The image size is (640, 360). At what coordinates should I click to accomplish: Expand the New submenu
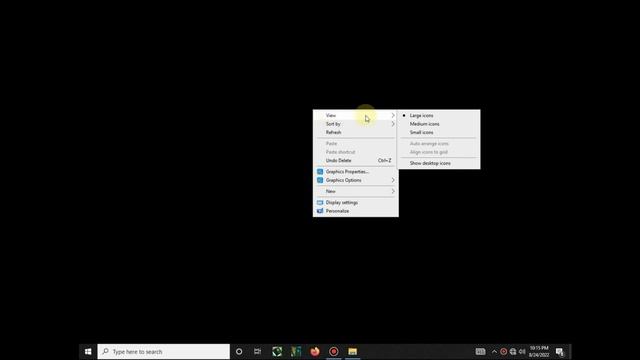tap(356, 191)
